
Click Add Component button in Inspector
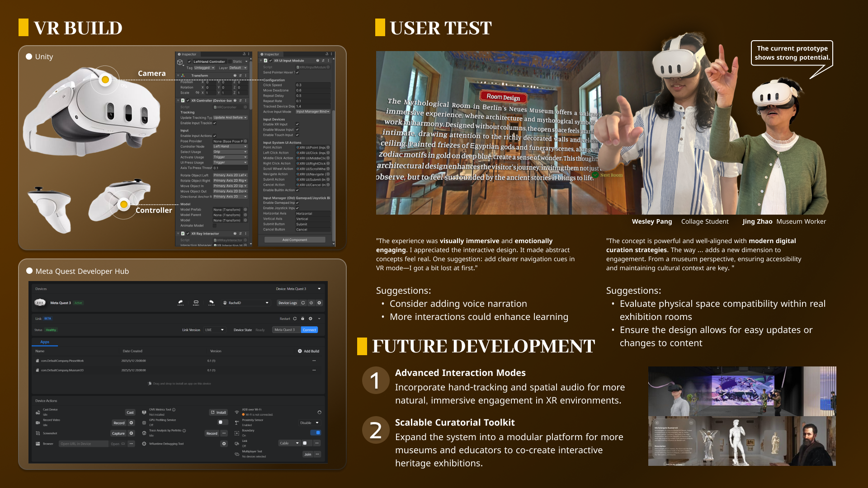coord(295,240)
